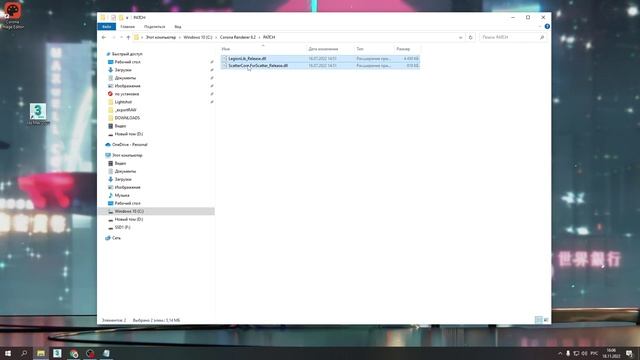Image resolution: width=640 pixels, height=360 pixels.
Task: Expand the ribbon using the chevron near help
Action: pos(540,27)
